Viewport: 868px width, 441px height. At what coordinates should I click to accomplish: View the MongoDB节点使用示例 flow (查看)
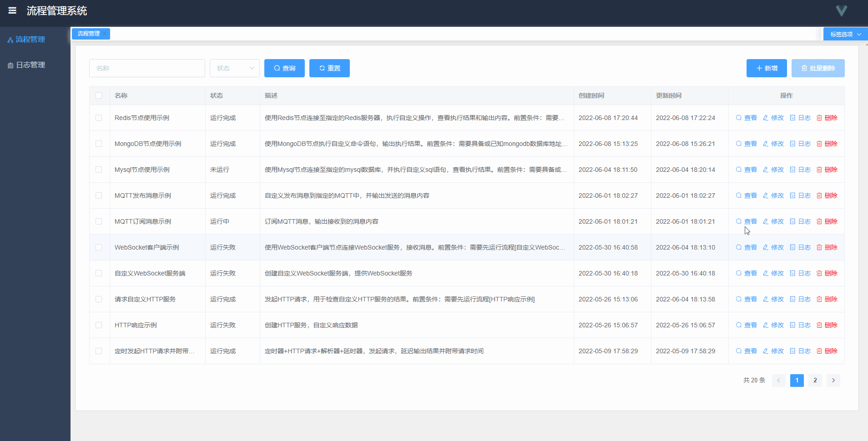pos(746,144)
